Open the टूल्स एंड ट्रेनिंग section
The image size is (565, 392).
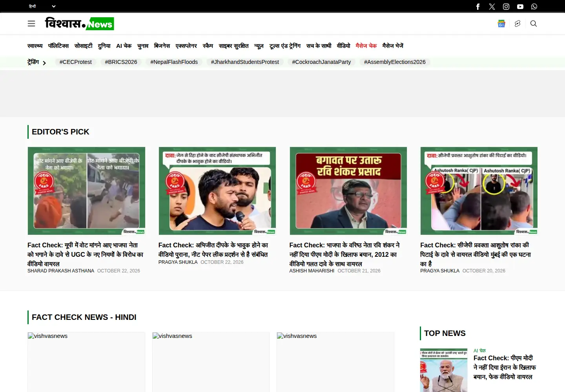click(285, 46)
